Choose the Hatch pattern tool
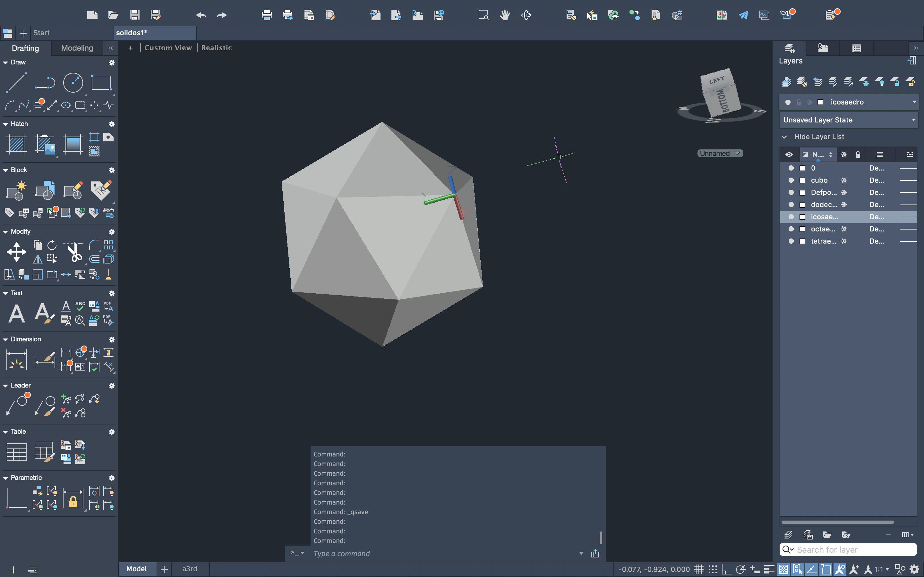 [x=16, y=144]
